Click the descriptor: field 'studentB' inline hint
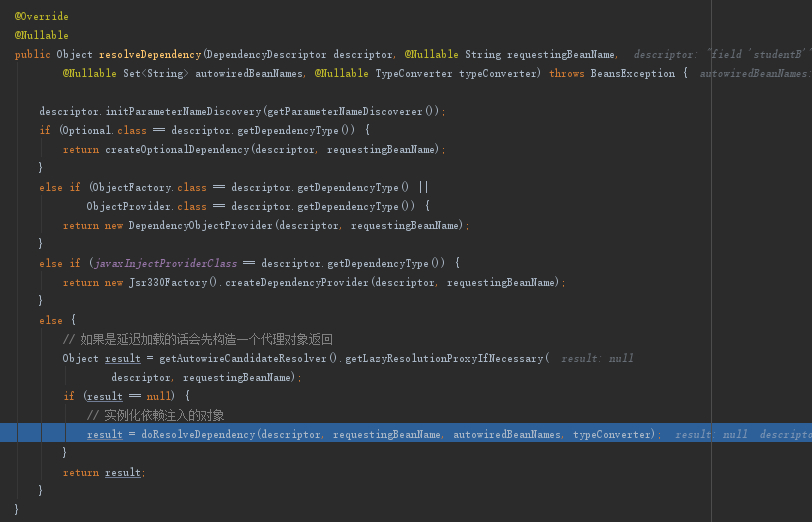The image size is (812, 522). pyautogui.click(x=722, y=54)
